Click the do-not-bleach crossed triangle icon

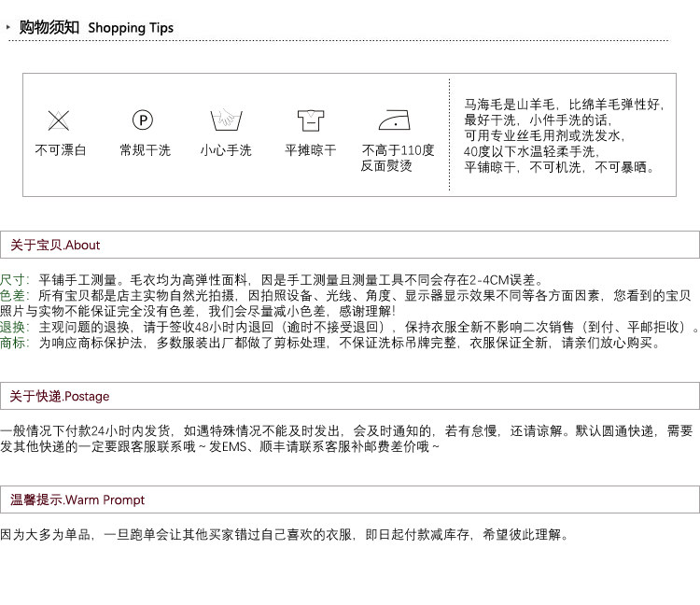click(x=59, y=120)
